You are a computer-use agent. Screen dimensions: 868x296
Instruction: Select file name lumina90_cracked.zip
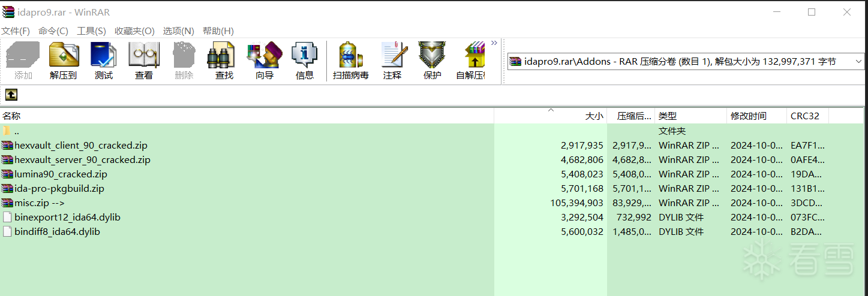[61, 174]
